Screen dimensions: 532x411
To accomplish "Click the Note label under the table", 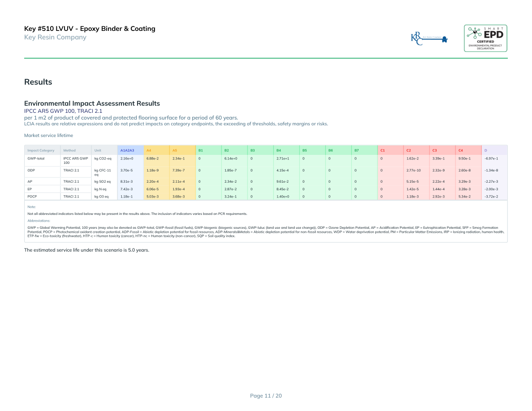I will pyautogui.click(x=31, y=207).
